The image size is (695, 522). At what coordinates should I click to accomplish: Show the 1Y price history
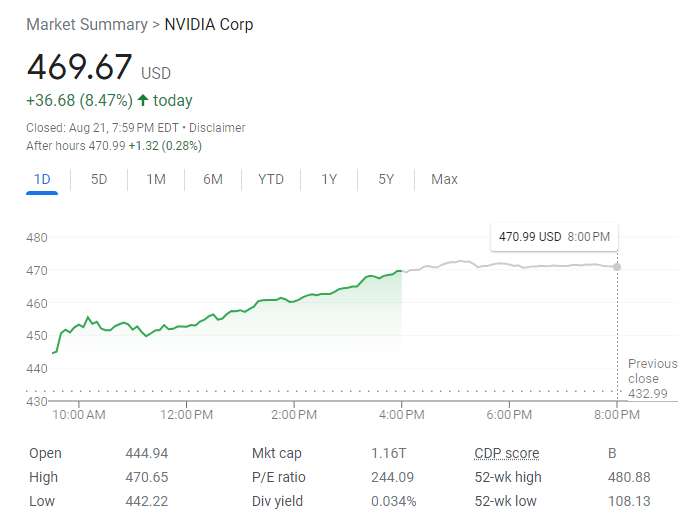click(x=329, y=179)
